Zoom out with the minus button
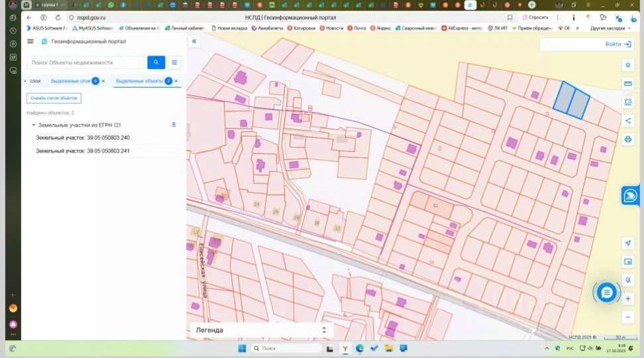 point(627,318)
